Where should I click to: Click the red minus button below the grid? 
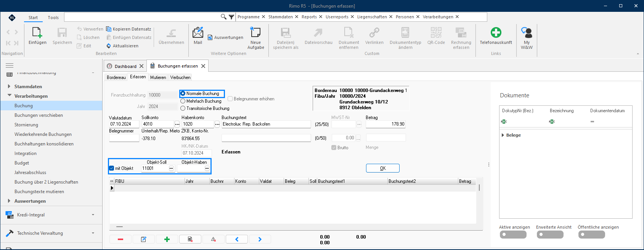(x=120, y=239)
